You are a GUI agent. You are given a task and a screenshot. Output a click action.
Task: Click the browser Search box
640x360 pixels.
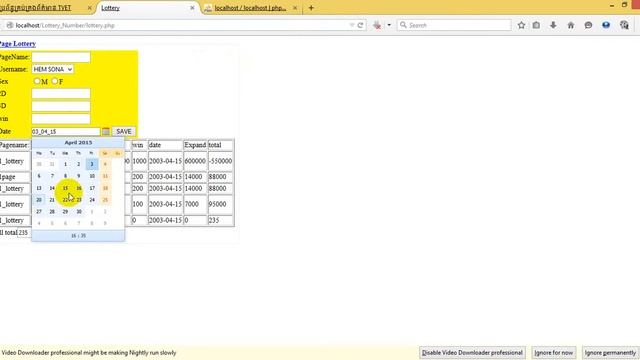pyautogui.click(x=454, y=25)
